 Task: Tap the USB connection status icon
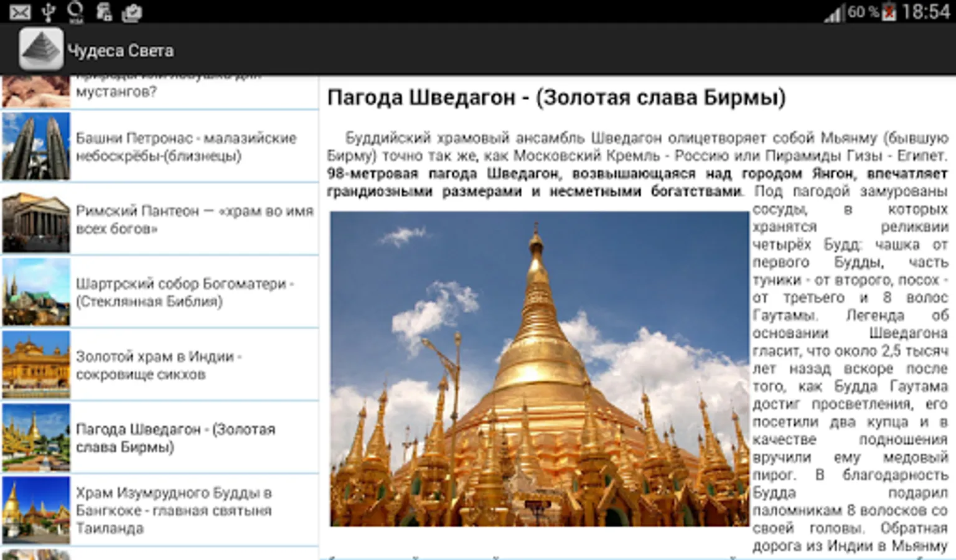tap(48, 12)
